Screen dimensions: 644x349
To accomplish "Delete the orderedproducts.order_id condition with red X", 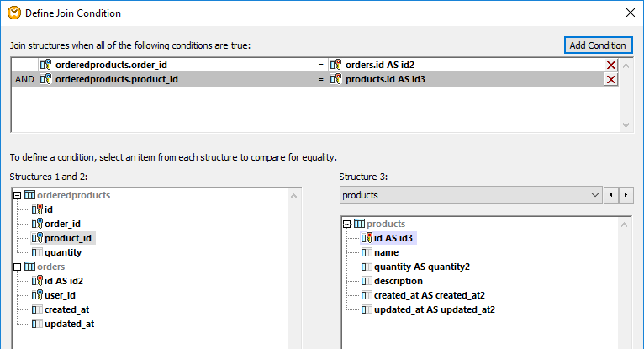I will 611,65.
